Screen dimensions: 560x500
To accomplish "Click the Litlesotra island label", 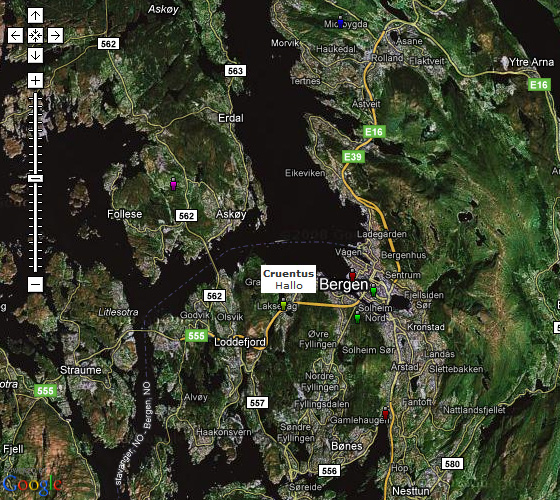I will pyautogui.click(x=118, y=312).
